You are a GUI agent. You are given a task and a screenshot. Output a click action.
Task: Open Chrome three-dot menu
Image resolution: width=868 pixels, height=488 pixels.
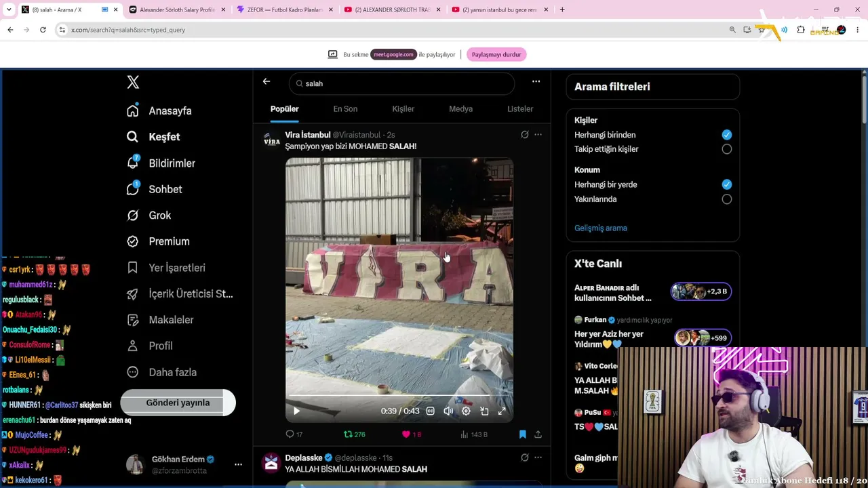point(858,30)
